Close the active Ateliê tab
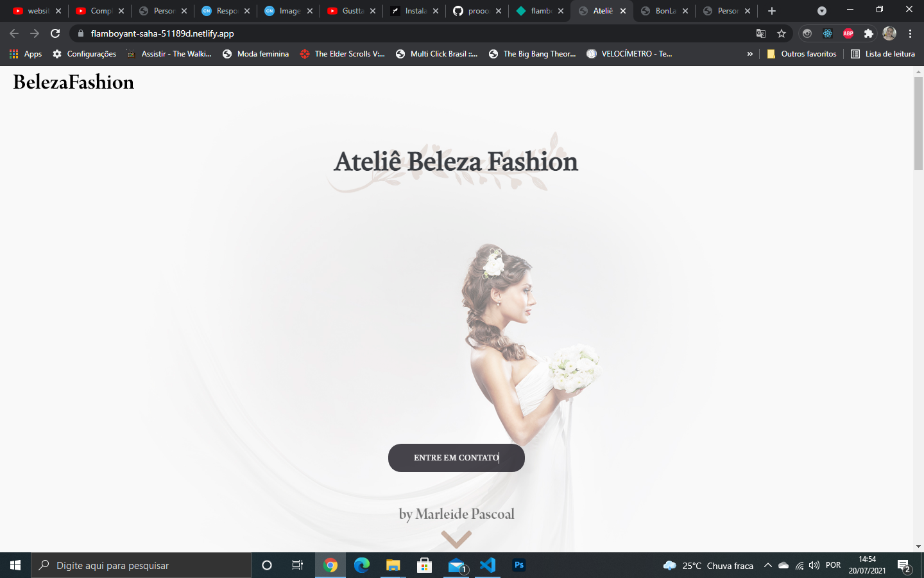The height and width of the screenshot is (578, 924). click(x=623, y=11)
